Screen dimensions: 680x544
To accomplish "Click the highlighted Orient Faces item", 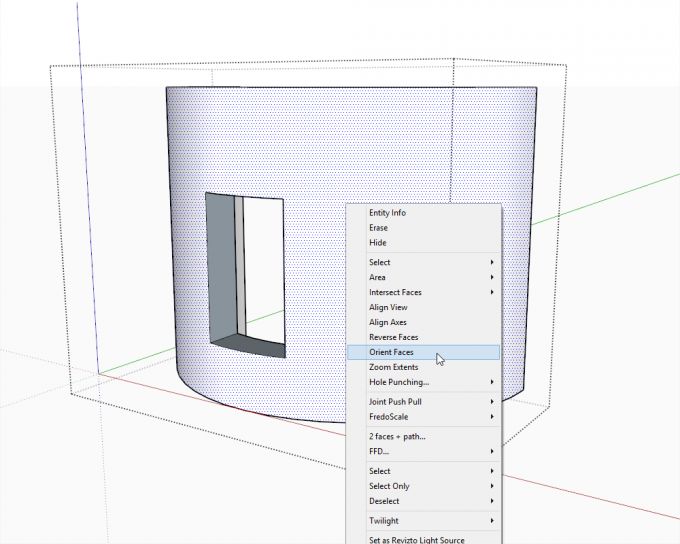I will pyautogui.click(x=391, y=353).
